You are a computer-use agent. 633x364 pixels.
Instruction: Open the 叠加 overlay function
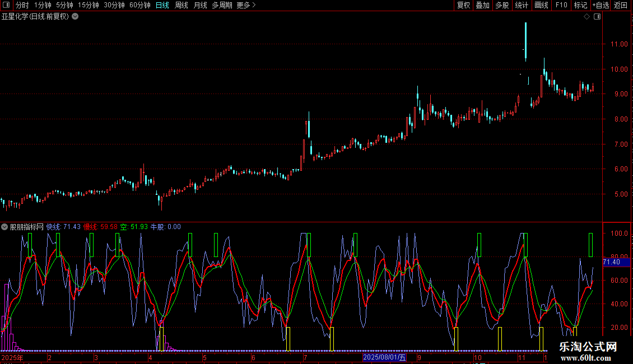pos(482,5)
